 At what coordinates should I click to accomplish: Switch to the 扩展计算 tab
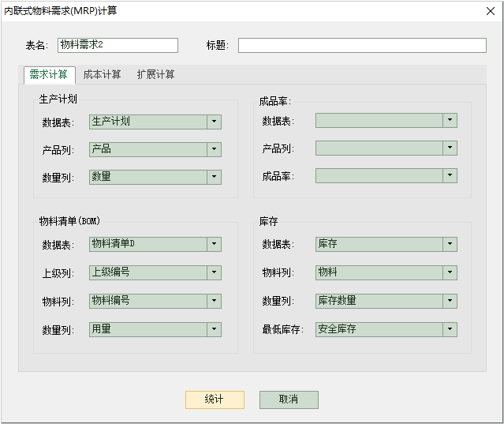point(155,75)
